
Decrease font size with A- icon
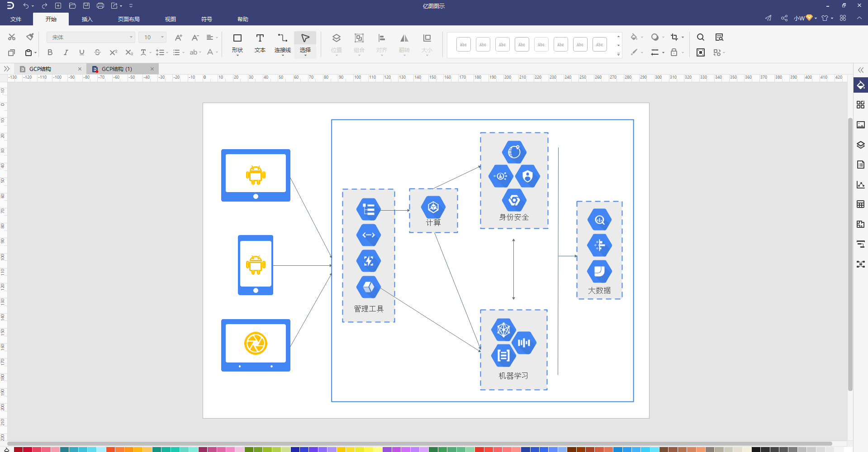click(195, 38)
